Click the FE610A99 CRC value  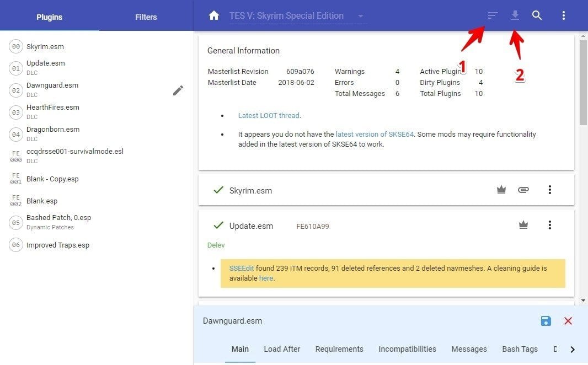point(313,227)
